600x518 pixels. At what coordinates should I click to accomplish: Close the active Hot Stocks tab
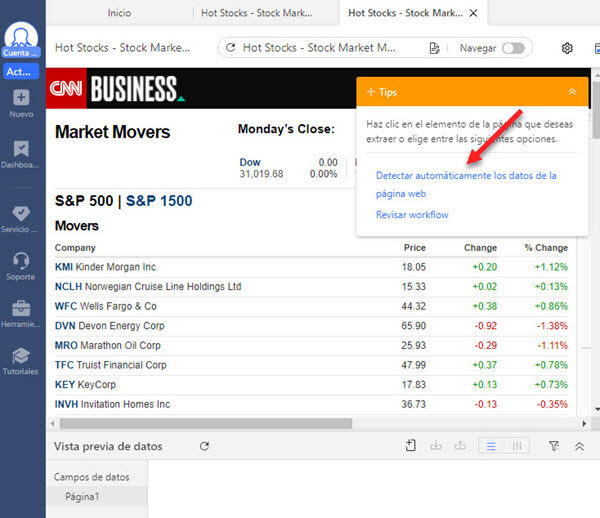(x=474, y=13)
